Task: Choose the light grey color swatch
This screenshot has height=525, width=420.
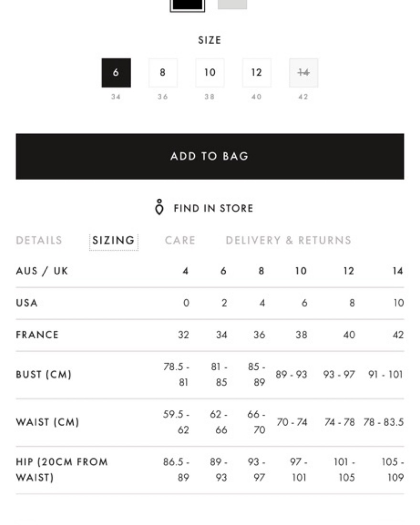Action: pyautogui.click(x=232, y=4)
